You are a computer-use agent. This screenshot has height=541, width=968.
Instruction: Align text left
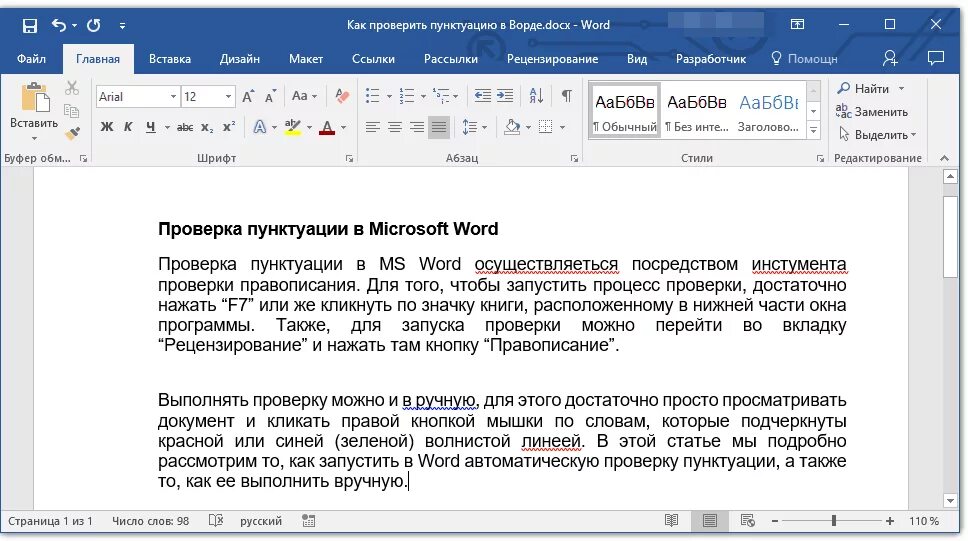click(x=372, y=127)
